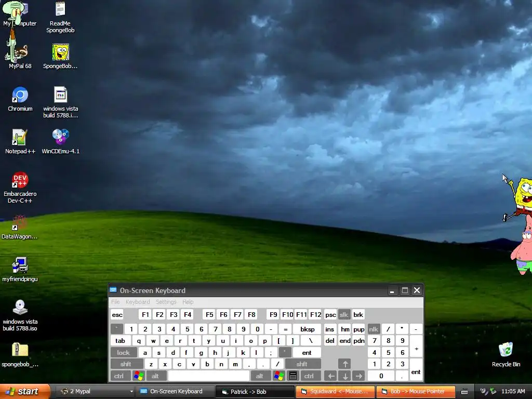Click del key on keyboard
This screenshot has width=532, height=399.
330,341
